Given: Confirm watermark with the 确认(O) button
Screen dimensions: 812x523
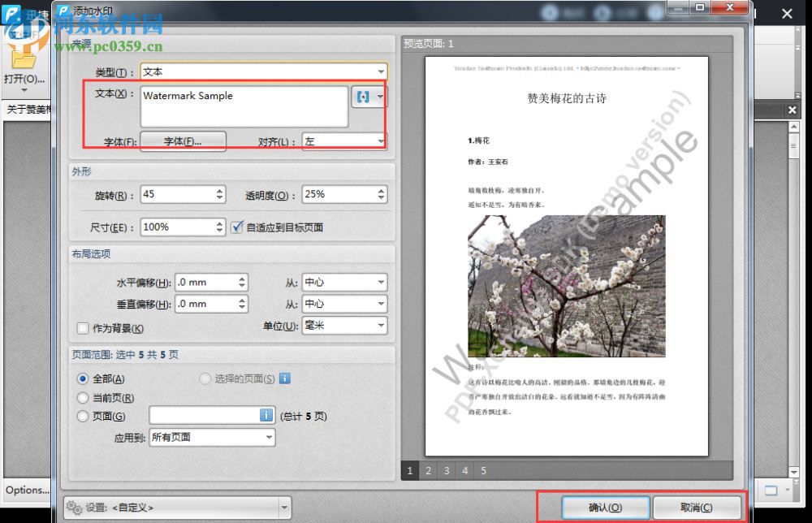Looking at the screenshot, I should pos(604,505).
